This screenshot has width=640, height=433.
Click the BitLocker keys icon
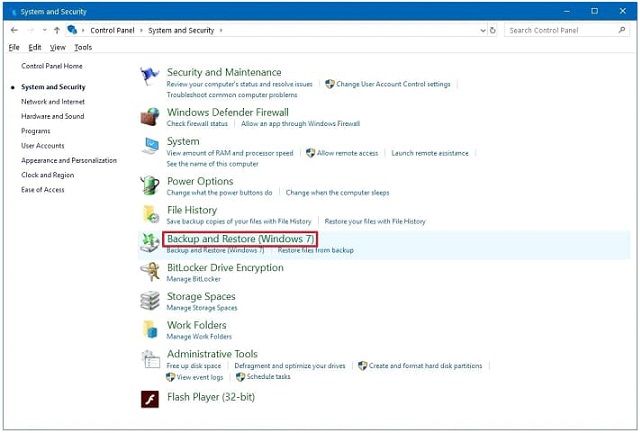coord(150,272)
